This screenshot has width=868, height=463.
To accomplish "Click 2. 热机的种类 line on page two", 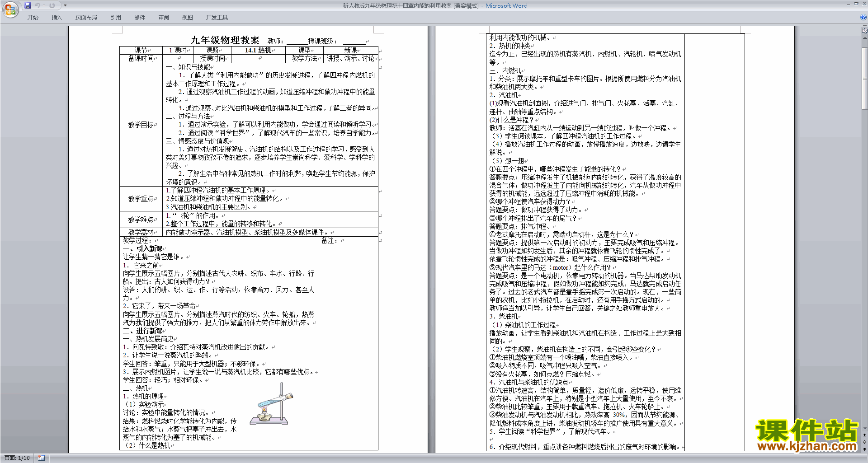I will pyautogui.click(x=510, y=46).
